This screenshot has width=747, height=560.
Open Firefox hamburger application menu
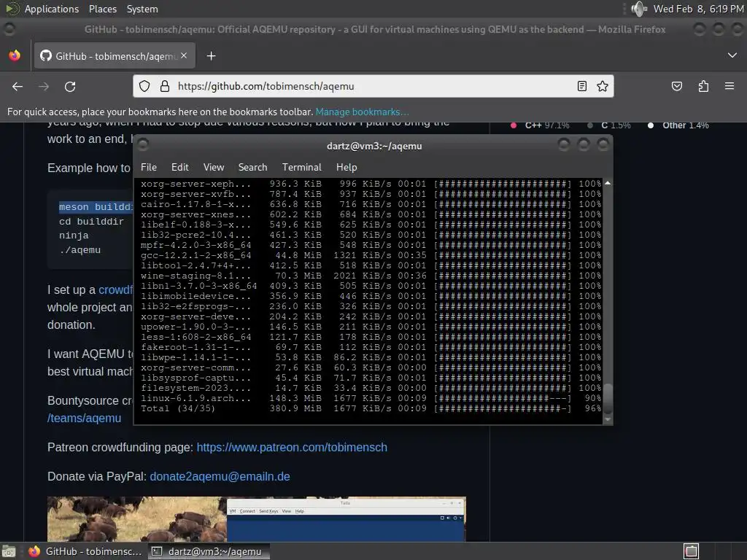click(729, 86)
